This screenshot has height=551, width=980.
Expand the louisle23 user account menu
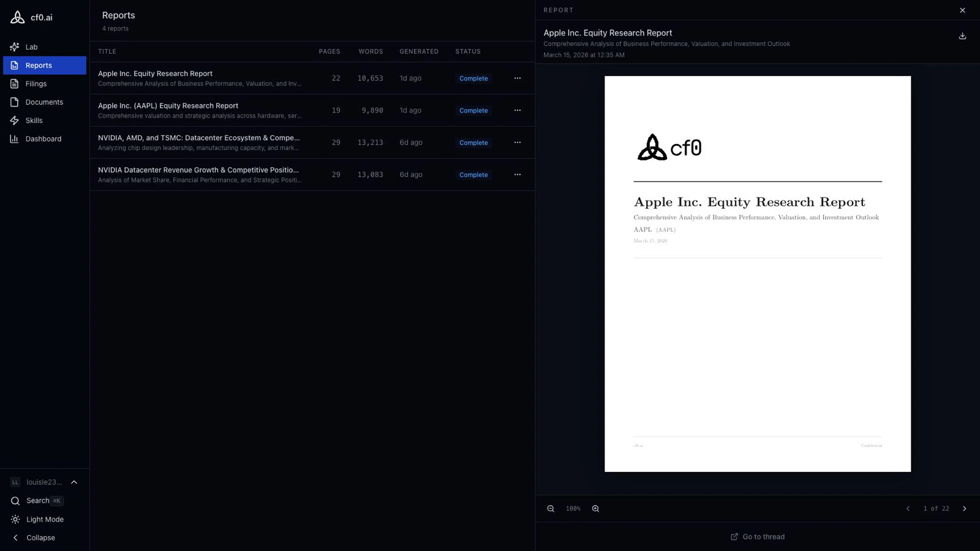coord(45,482)
